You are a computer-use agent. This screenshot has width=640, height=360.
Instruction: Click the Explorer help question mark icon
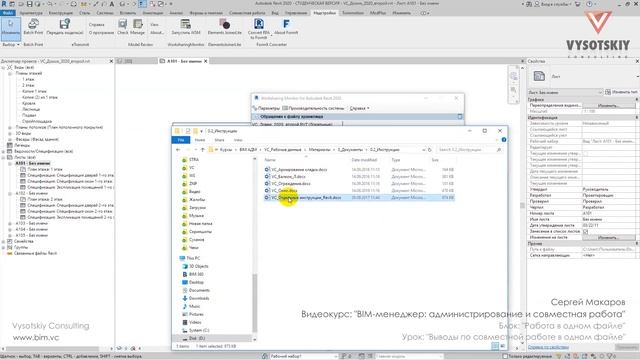tap(504, 140)
